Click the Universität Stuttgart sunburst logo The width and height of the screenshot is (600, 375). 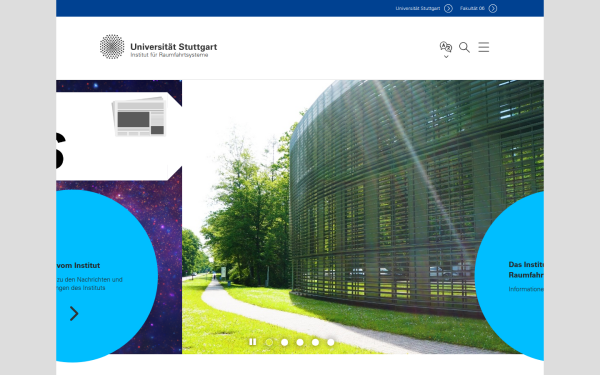[x=112, y=47]
